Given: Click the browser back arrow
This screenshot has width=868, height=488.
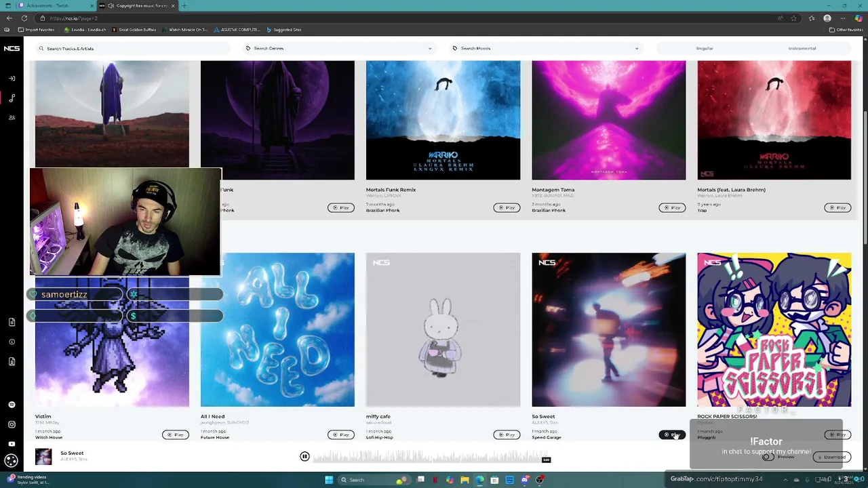Looking at the screenshot, I should [9, 18].
